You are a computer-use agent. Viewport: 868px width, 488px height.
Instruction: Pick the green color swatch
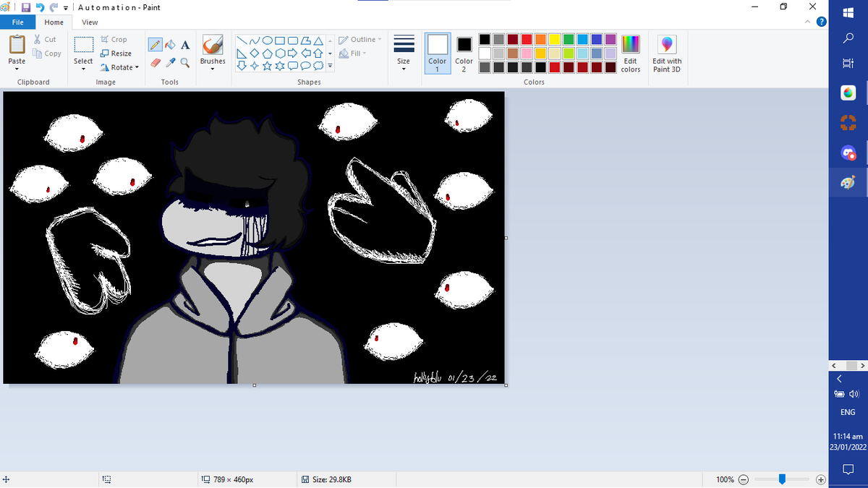pyautogui.click(x=569, y=40)
